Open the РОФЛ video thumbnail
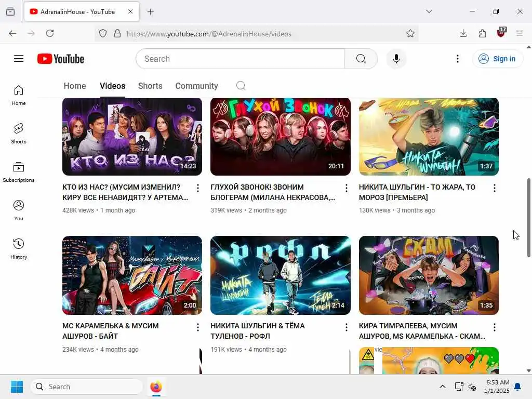Screen dimensions: 532x399 [280, 275]
